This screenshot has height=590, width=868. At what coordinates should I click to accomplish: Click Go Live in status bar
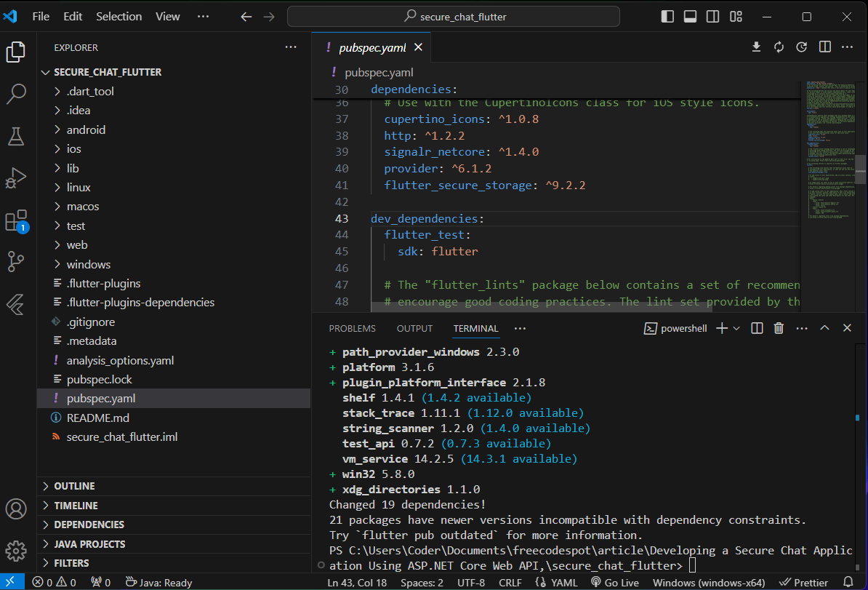coord(614,582)
